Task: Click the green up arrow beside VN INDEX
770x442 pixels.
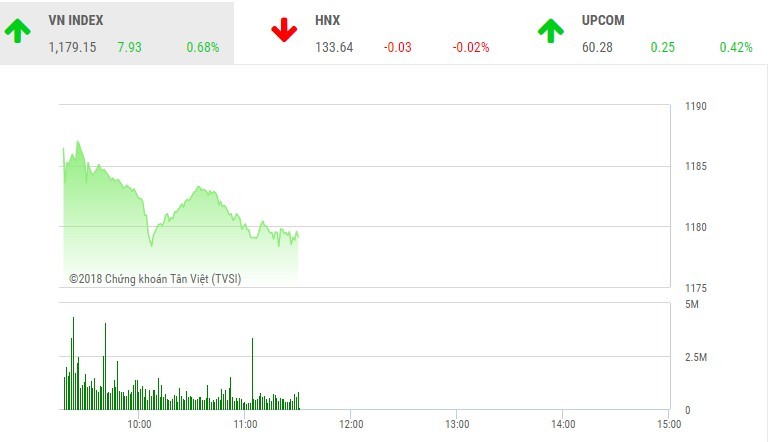Action: tap(17, 31)
